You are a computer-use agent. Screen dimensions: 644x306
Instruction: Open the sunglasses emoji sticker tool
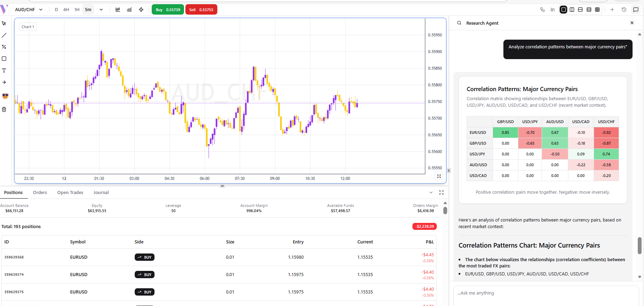(x=5, y=96)
